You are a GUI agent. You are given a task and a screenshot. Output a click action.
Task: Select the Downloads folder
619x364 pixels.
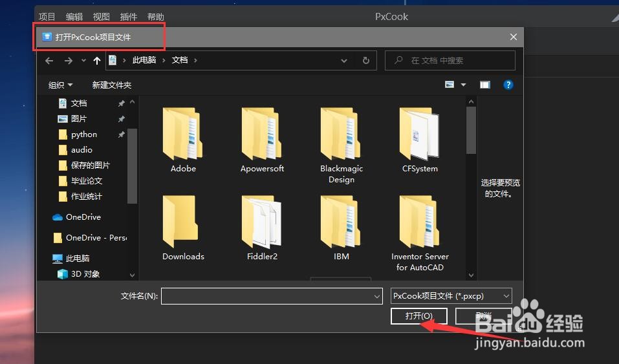[183, 228]
